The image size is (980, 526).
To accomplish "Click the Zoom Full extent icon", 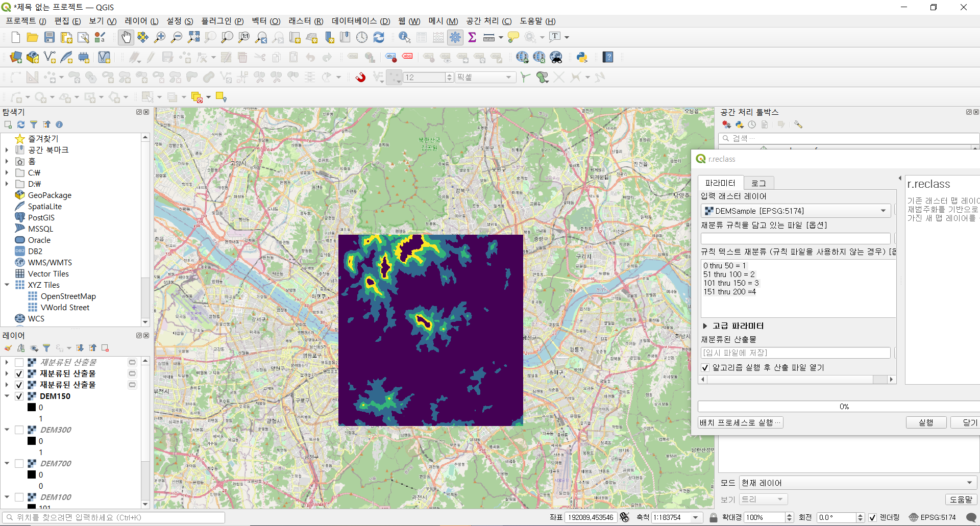I will [193, 37].
